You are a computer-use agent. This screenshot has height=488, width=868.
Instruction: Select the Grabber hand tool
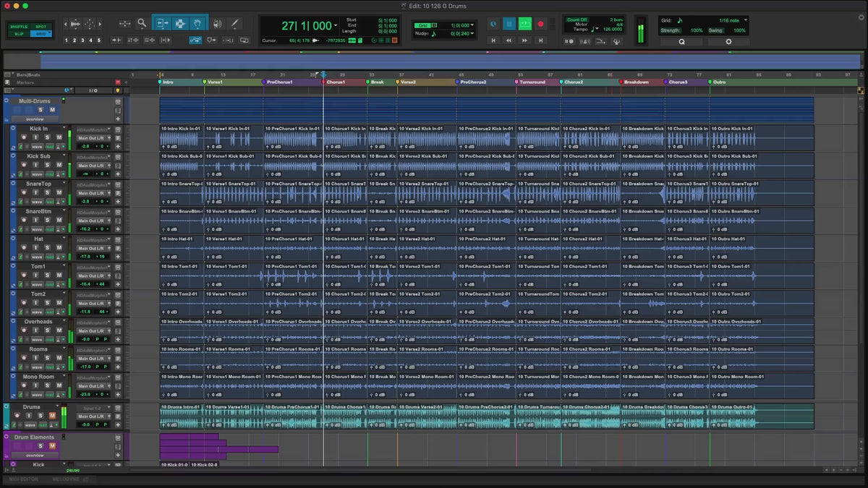click(198, 23)
